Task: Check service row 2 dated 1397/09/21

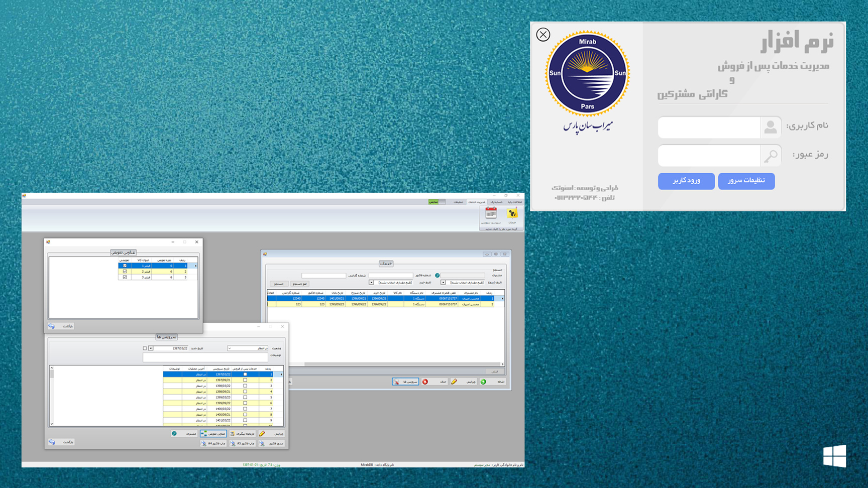Action: [245, 380]
